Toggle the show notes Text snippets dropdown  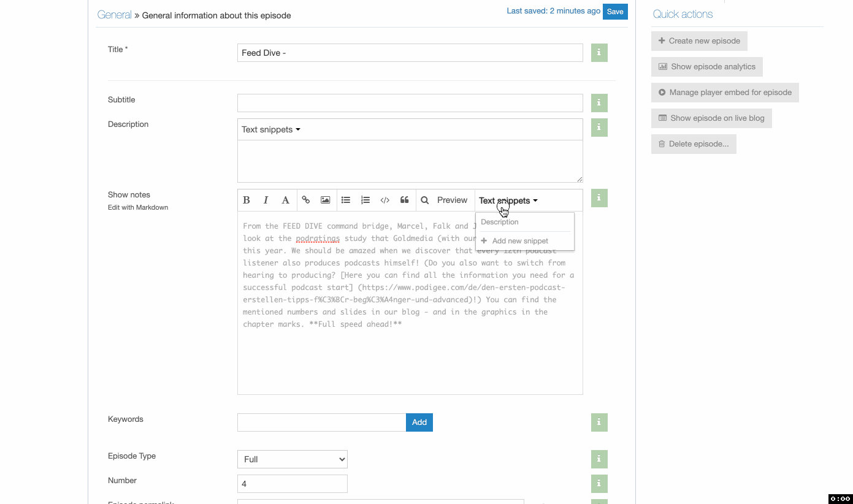[508, 200]
